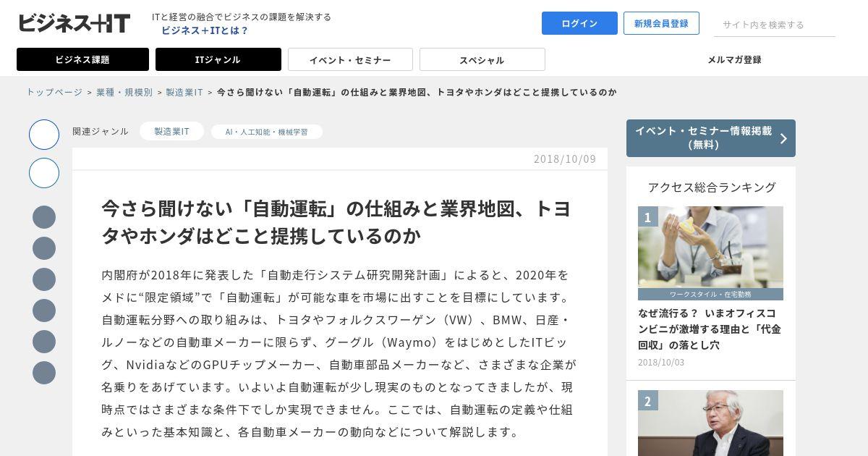
Task: Select the 製造業IT genre tag pill
Action: tap(171, 131)
